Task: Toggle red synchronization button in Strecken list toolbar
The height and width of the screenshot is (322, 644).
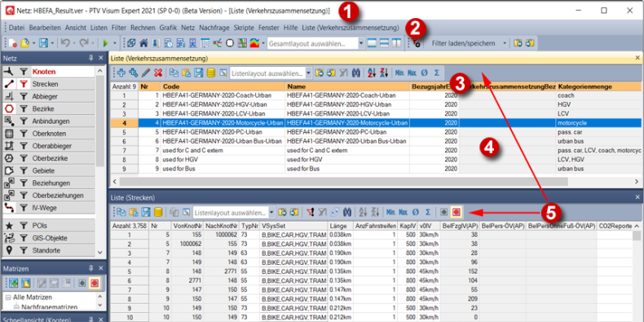Action: point(456,212)
